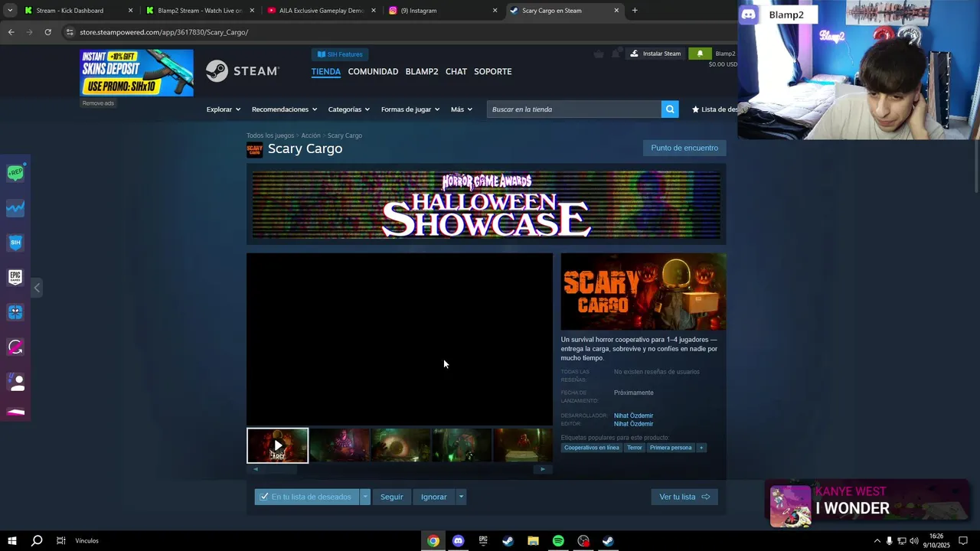This screenshot has height=551, width=980.
Task: Open Punto de encuentro button
Action: coord(684,148)
